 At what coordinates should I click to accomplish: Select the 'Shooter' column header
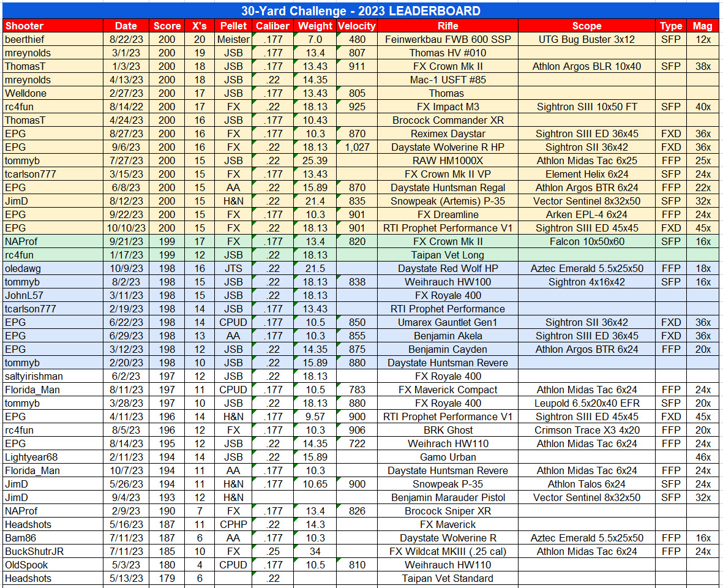click(x=53, y=26)
